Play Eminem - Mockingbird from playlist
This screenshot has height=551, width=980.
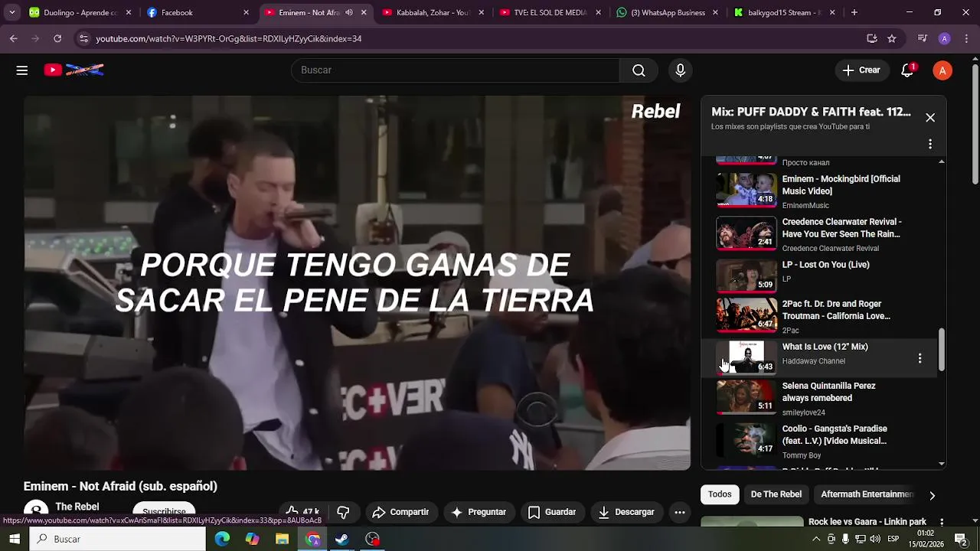(x=819, y=191)
